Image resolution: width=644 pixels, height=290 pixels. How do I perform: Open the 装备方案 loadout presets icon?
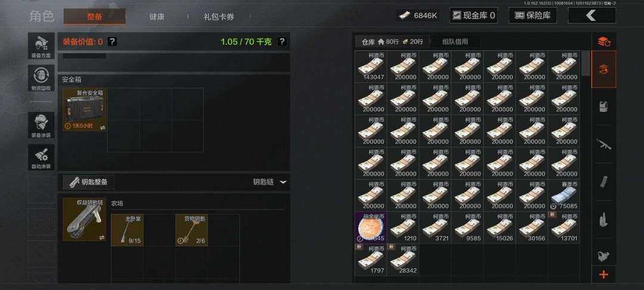point(41,45)
